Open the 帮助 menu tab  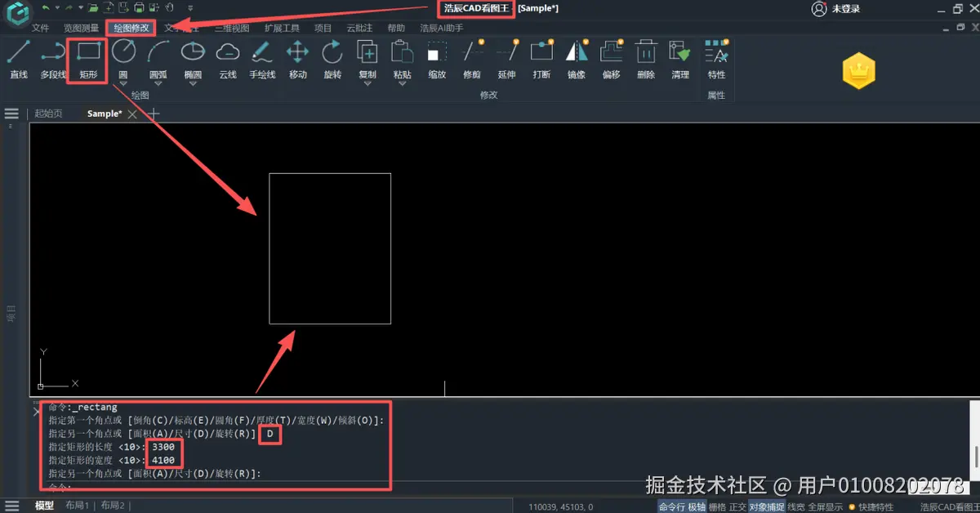pos(396,28)
